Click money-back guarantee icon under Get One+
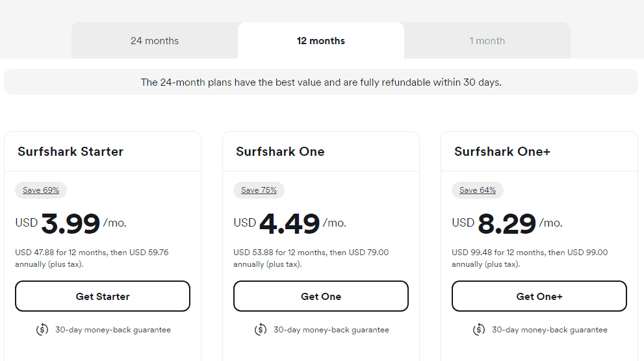Screen dimensions: 644x361 [x=479, y=329]
